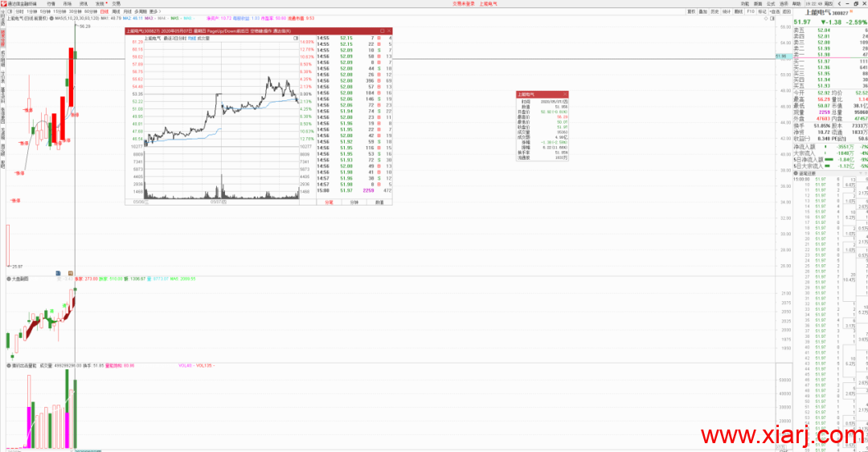Add stock via +自选 button
This screenshot has height=452, width=868.
[775, 11]
